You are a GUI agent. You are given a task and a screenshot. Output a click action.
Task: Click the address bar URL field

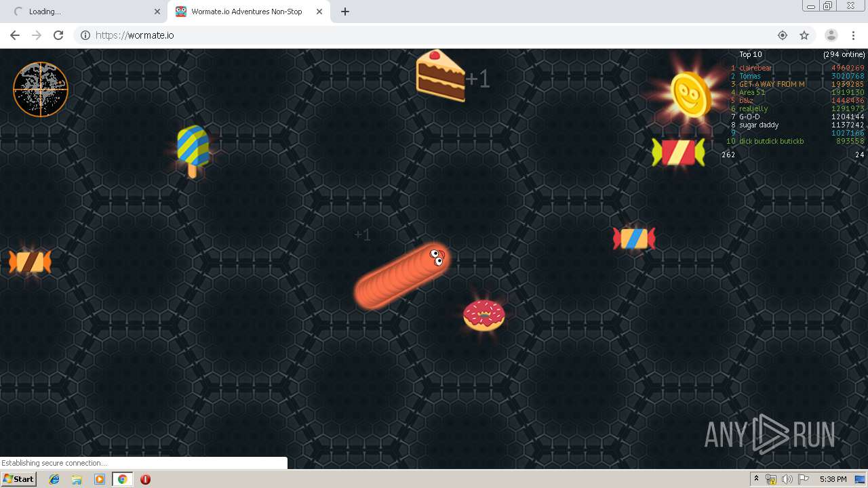434,35
